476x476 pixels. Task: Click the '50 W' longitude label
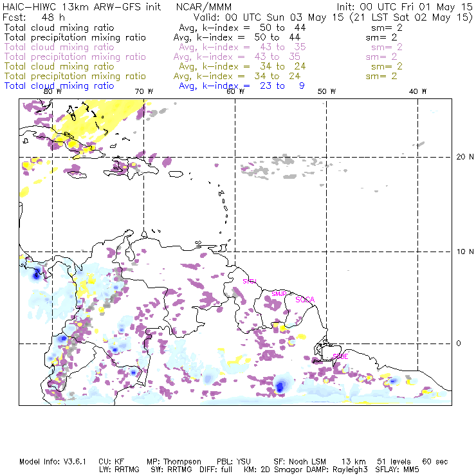tap(327, 91)
